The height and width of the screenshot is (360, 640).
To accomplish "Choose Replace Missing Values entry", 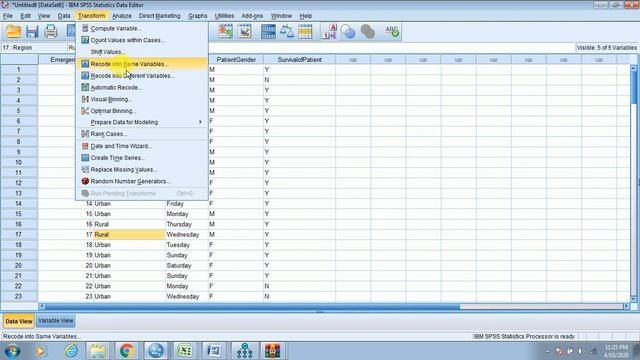I will pyautogui.click(x=142, y=169).
